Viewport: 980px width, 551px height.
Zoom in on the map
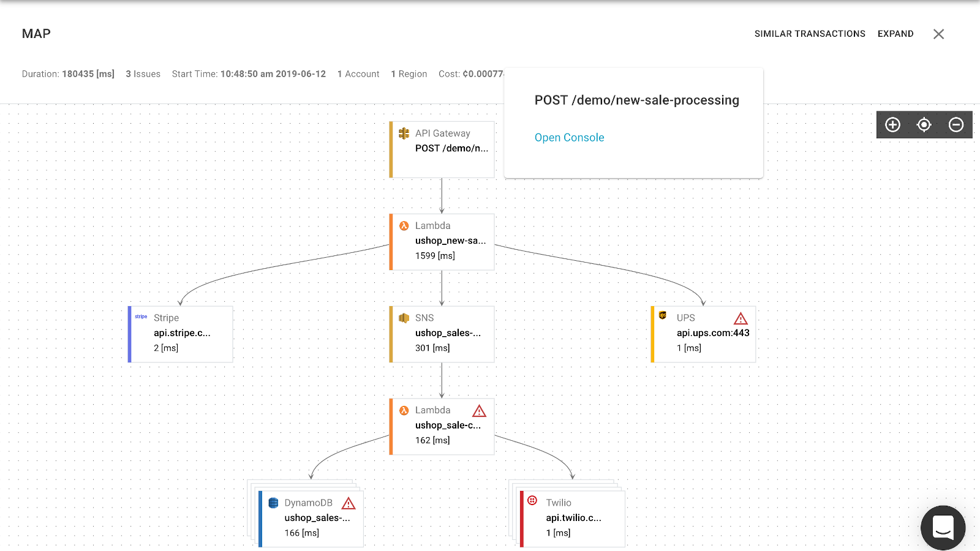(892, 125)
